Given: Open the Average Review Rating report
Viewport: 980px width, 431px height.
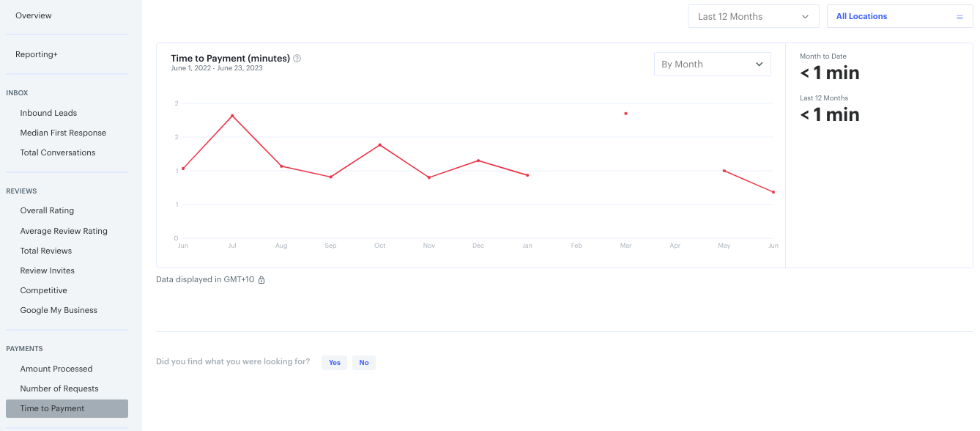Looking at the screenshot, I should coord(63,230).
